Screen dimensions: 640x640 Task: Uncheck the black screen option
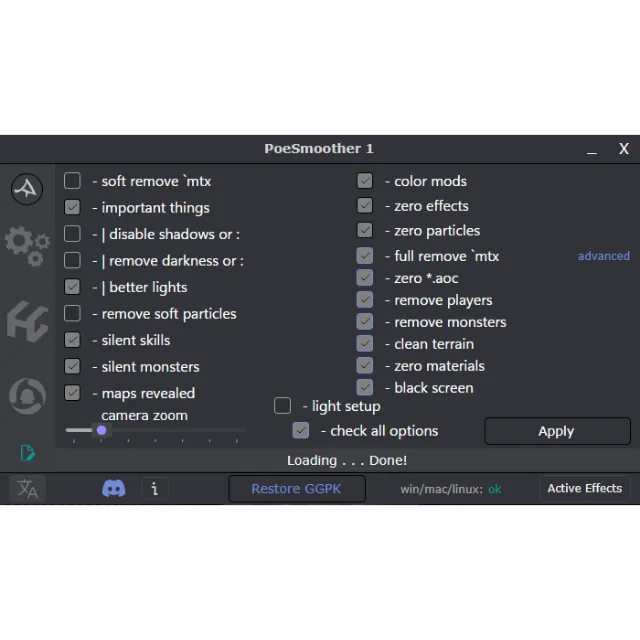point(365,388)
